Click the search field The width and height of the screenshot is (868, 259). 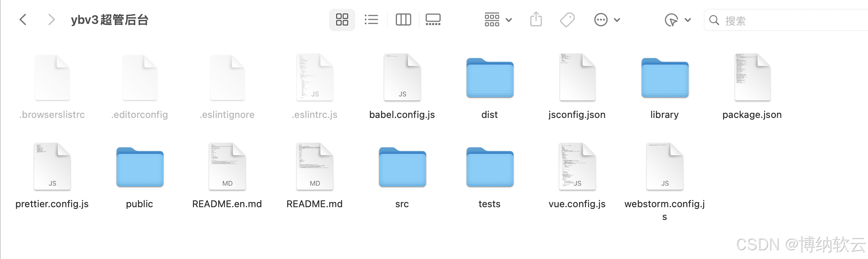point(786,20)
